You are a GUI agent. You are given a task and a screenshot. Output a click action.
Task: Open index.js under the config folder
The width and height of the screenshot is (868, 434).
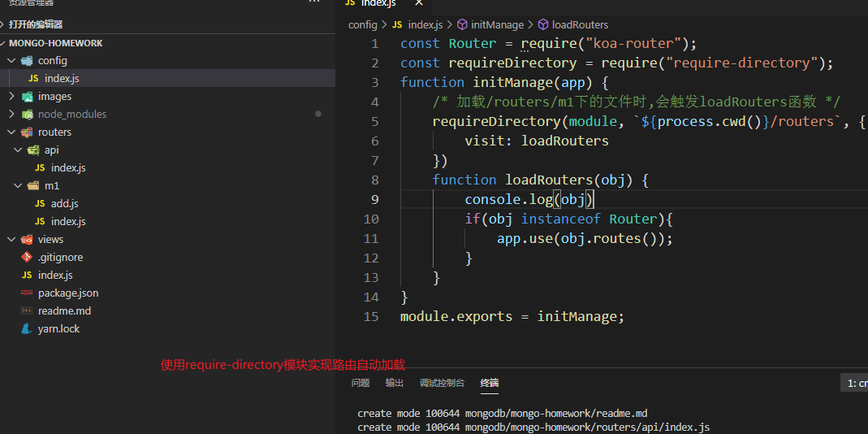(x=62, y=79)
